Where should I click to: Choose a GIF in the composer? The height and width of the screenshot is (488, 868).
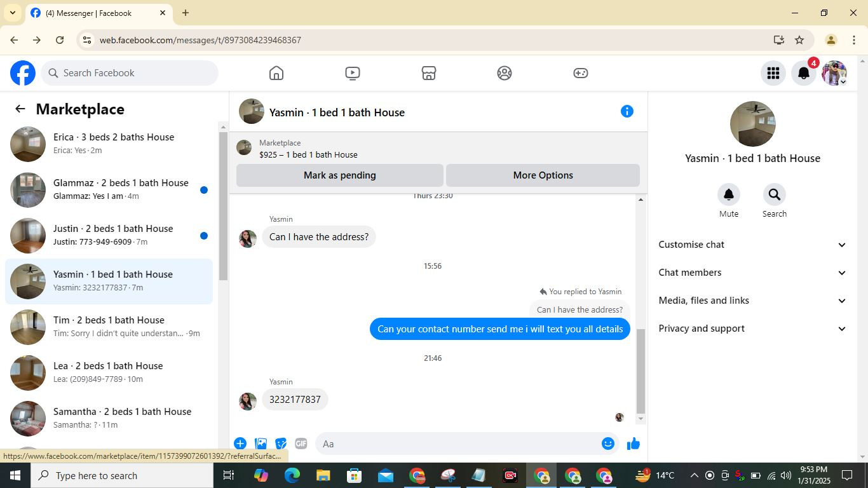coord(301,444)
